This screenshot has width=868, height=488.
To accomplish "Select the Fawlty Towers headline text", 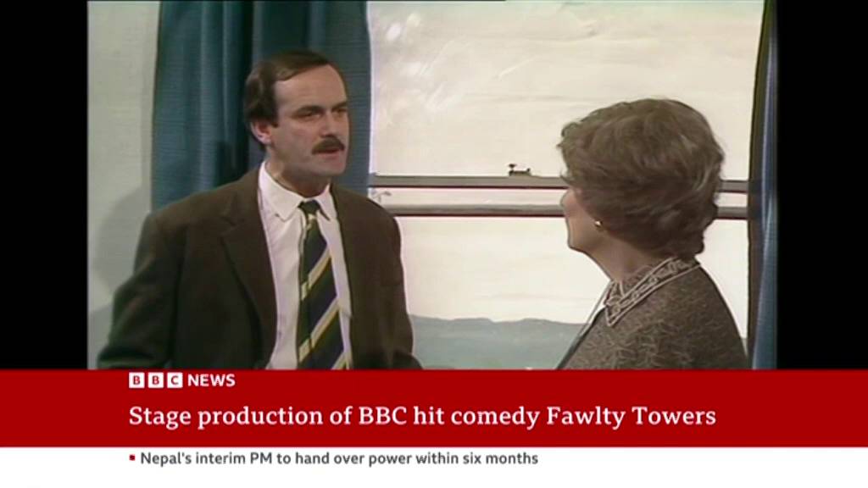I will (422, 416).
